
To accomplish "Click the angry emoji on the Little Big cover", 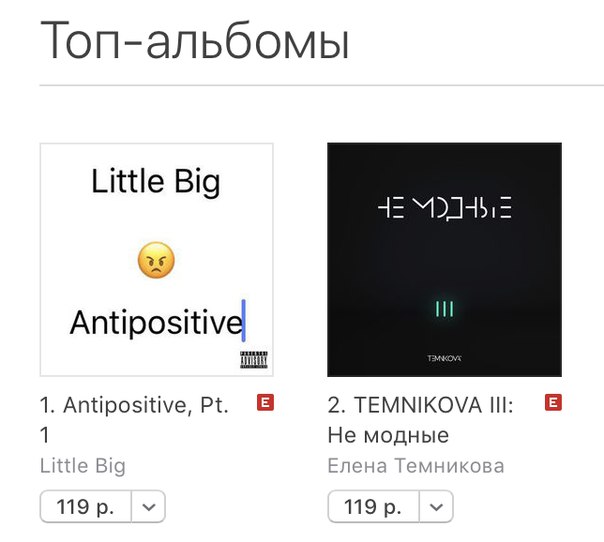I will pos(156,260).
